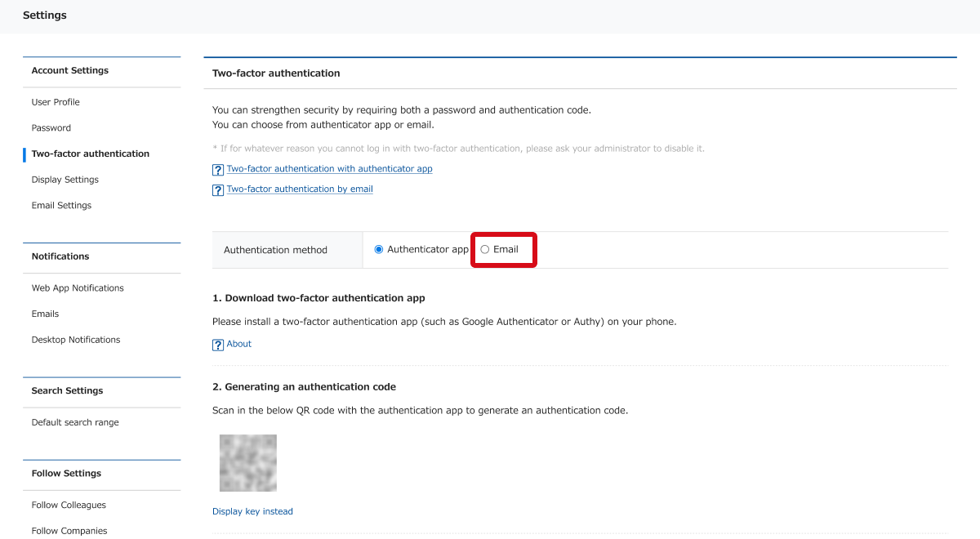Open Desktop Notifications settings

point(76,340)
